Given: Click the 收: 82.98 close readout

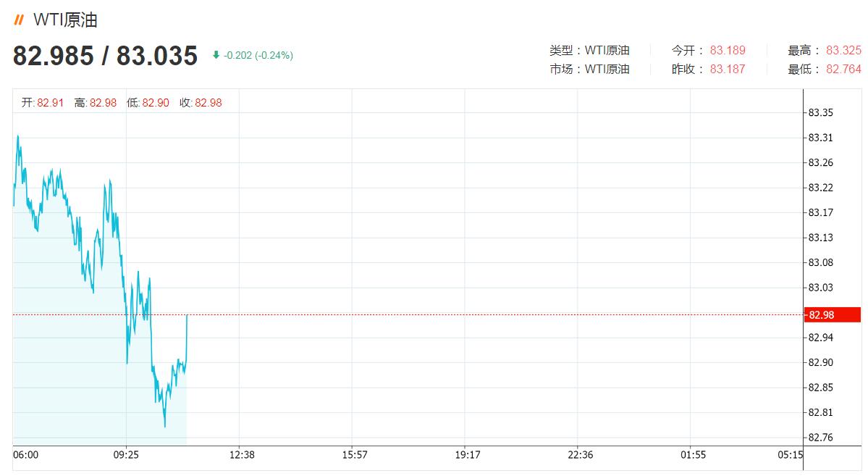Looking at the screenshot, I should (201, 102).
